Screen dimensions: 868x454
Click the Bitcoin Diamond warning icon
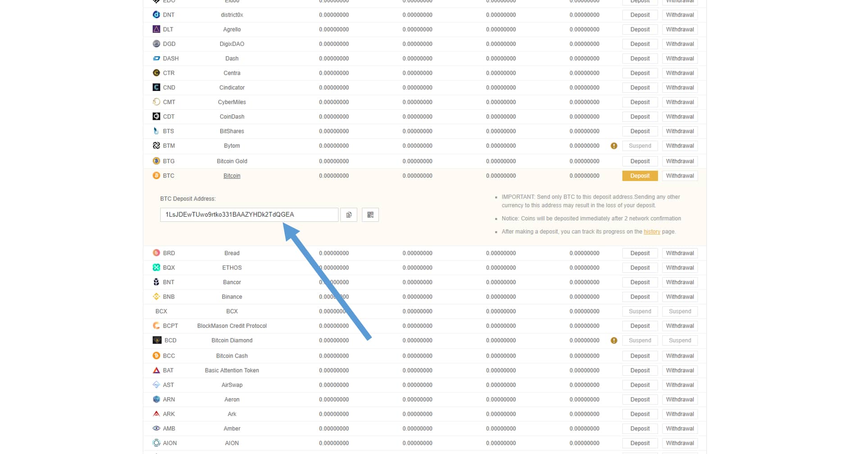pos(614,340)
